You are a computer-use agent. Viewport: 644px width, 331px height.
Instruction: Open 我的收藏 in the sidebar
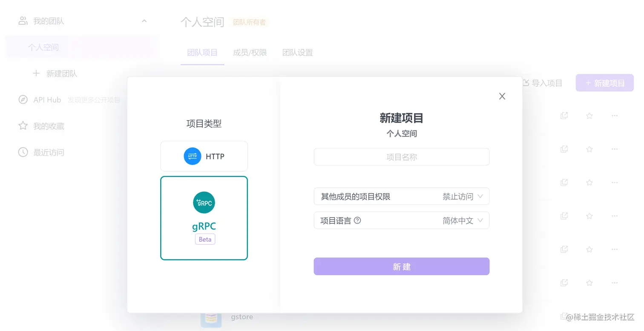(x=49, y=126)
